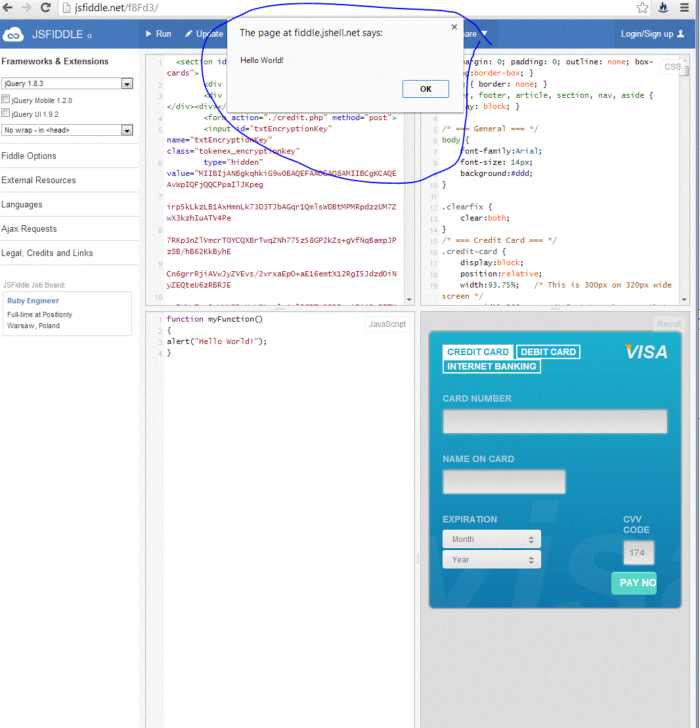Click into the CVV CODE field
This screenshot has width=700, height=728.
click(638, 553)
